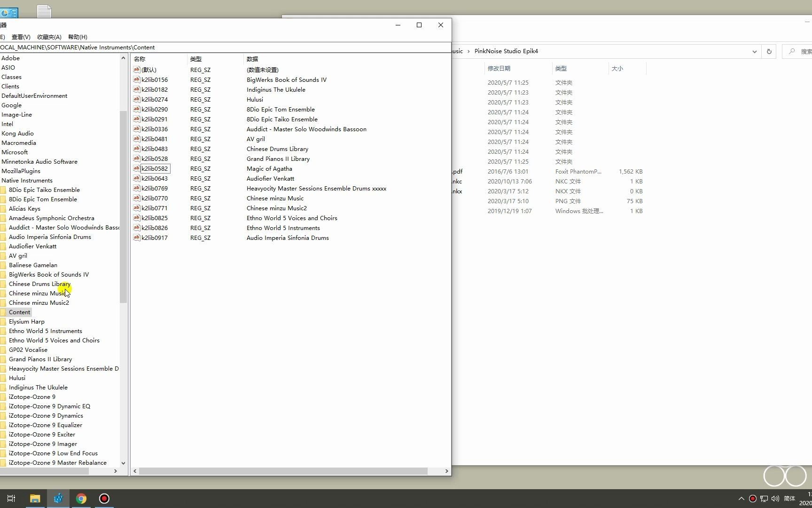The height and width of the screenshot is (508, 812).
Task: Click the k2lib0290 string value icon
Action: click(137, 109)
